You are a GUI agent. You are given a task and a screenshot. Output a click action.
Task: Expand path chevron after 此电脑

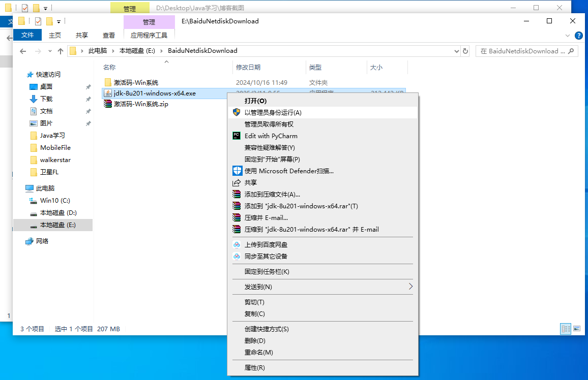113,51
